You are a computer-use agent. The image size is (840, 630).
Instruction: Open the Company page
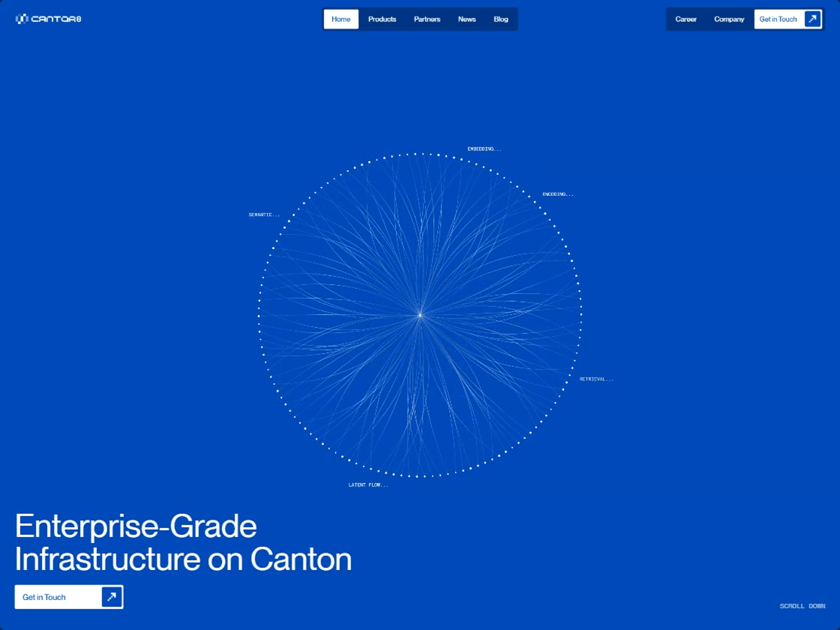[729, 19]
